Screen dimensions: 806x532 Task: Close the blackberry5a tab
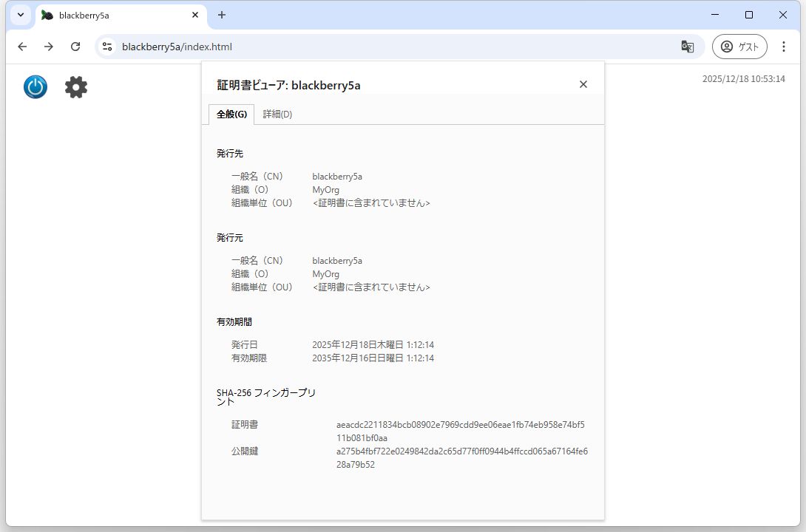(x=194, y=15)
